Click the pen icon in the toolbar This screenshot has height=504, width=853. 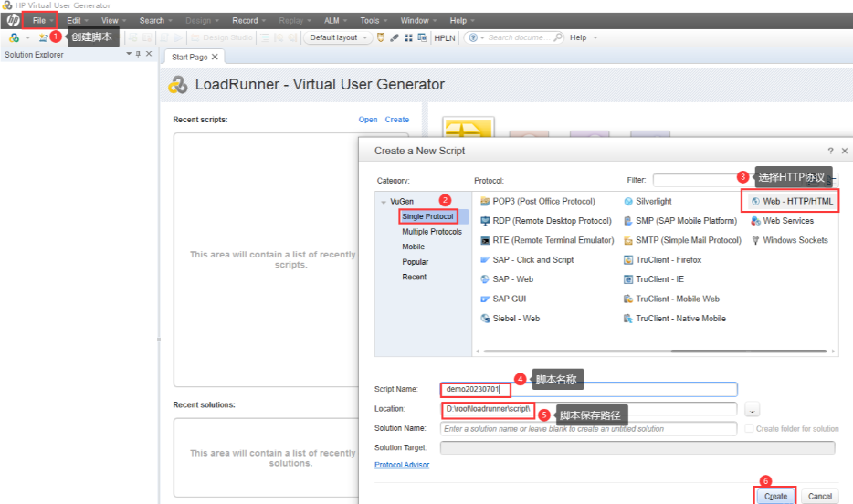pyautogui.click(x=395, y=37)
